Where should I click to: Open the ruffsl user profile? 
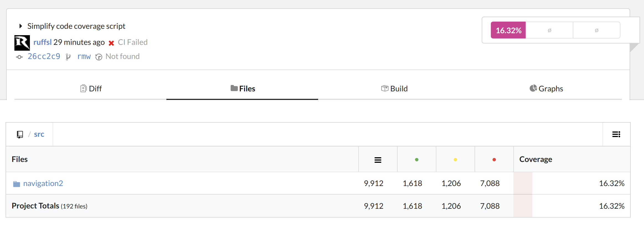(42, 42)
